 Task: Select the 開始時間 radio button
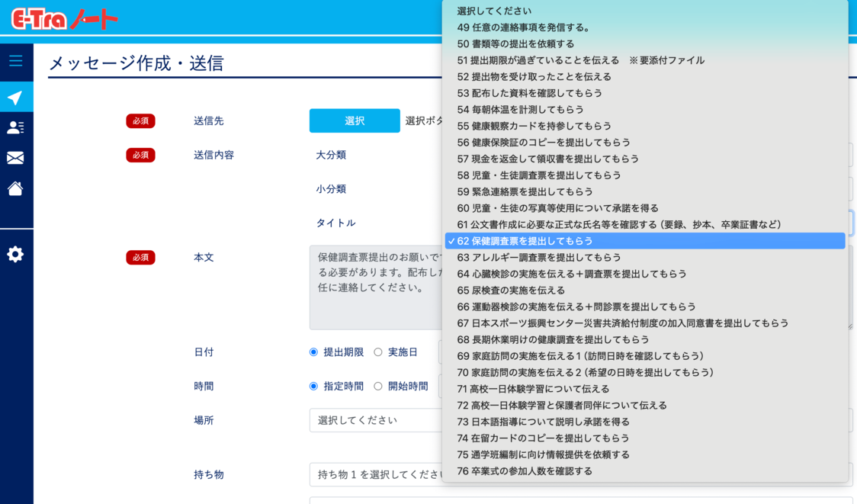378,386
